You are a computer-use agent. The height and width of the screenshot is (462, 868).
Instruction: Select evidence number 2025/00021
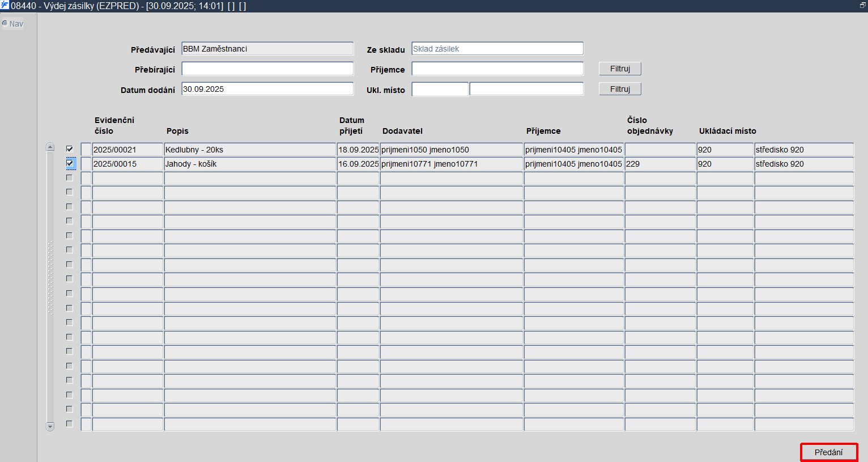click(x=127, y=150)
